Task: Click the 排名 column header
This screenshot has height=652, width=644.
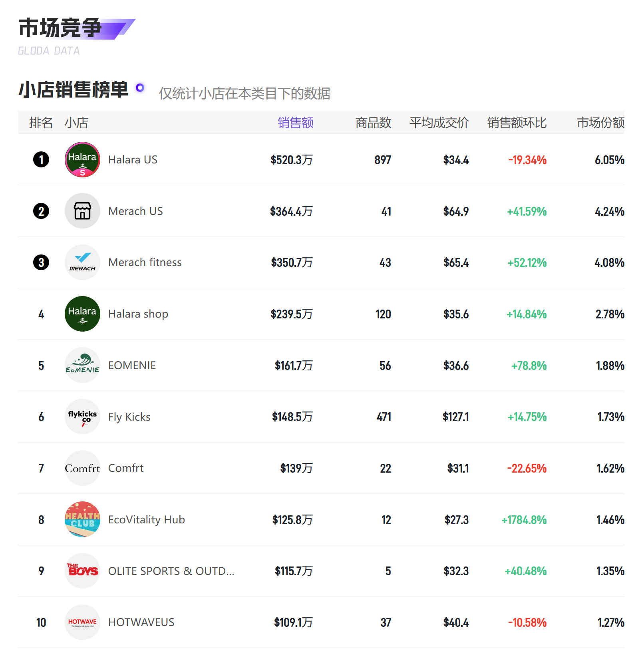Action: [41, 123]
